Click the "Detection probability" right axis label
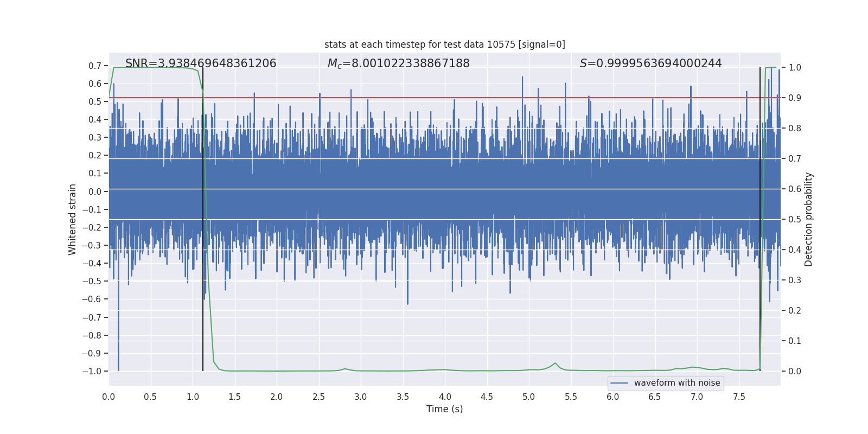This screenshot has width=868, height=434. coord(809,219)
